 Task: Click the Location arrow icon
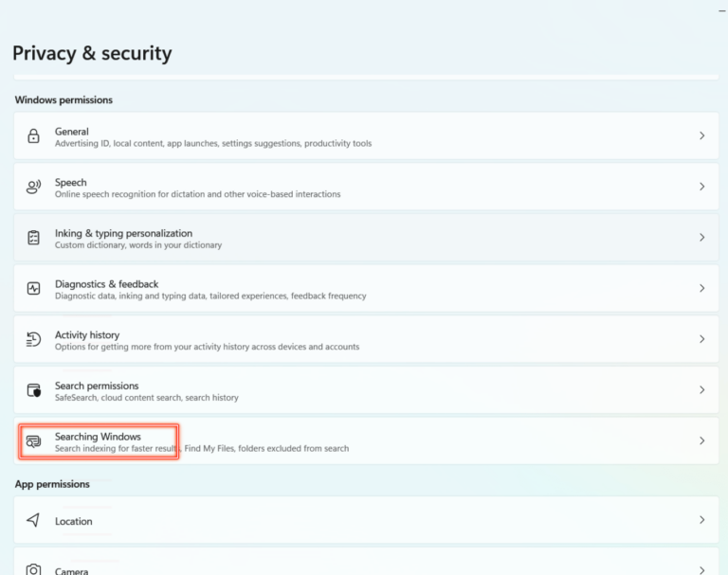click(x=34, y=521)
